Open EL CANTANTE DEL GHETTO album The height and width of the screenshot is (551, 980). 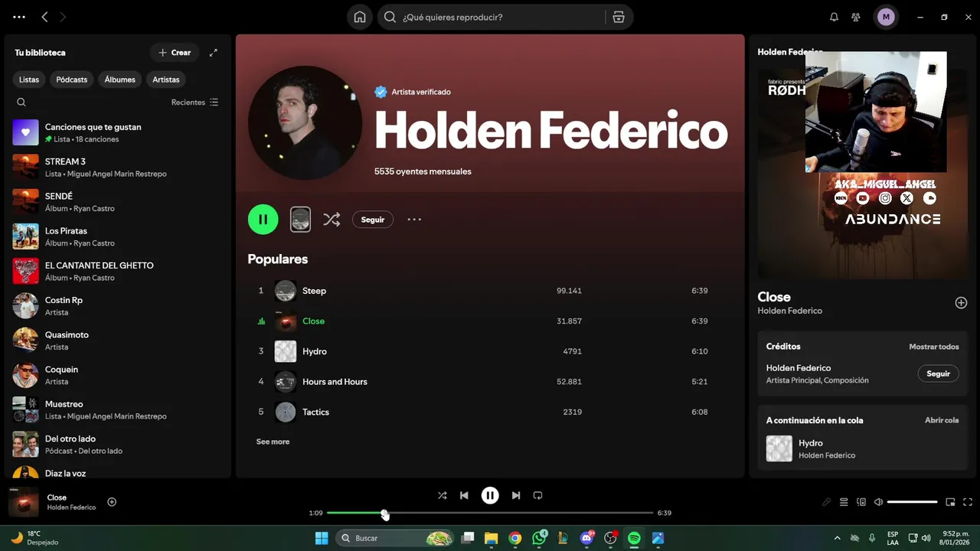click(x=119, y=271)
